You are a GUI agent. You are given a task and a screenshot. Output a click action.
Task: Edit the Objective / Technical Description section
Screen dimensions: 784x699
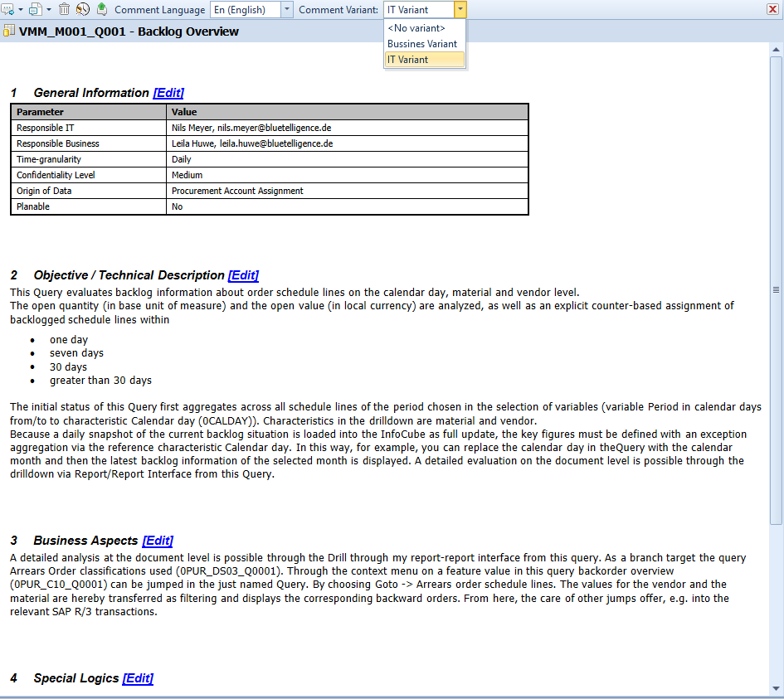244,274
